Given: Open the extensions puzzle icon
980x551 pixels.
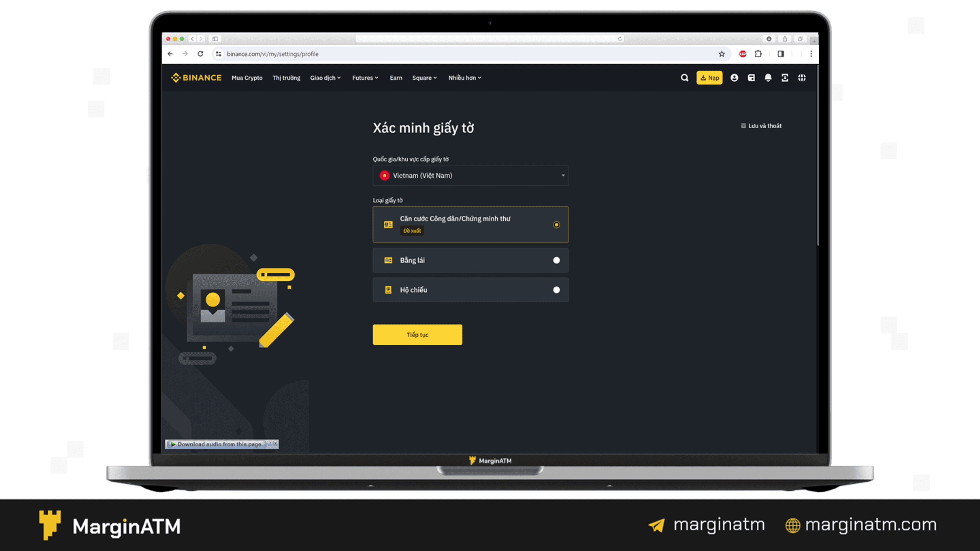Looking at the screenshot, I should [758, 54].
